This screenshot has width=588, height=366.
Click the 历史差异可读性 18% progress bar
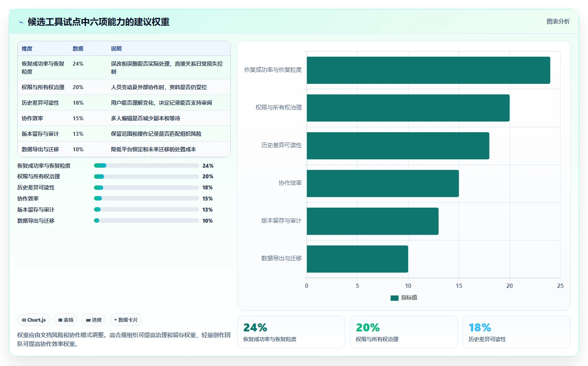click(x=146, y=188)
